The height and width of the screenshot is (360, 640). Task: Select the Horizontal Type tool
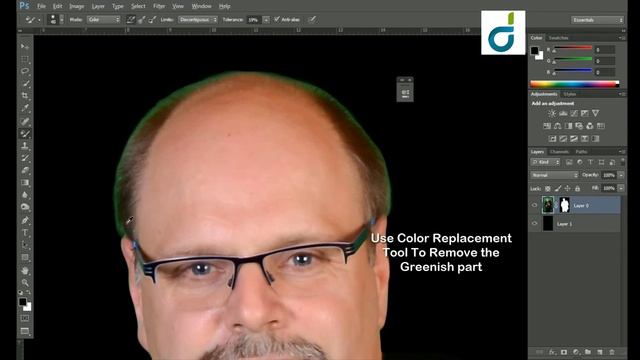24,233
